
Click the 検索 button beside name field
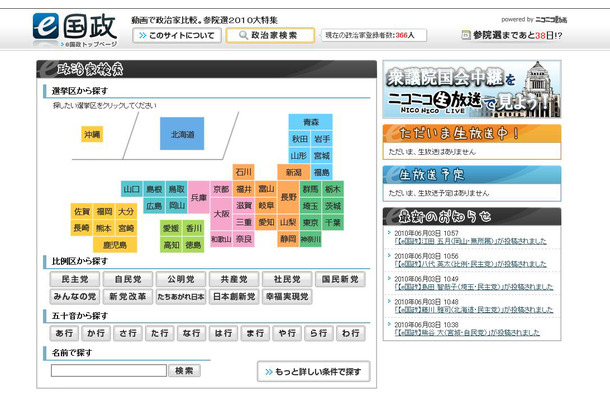[184, 370]
